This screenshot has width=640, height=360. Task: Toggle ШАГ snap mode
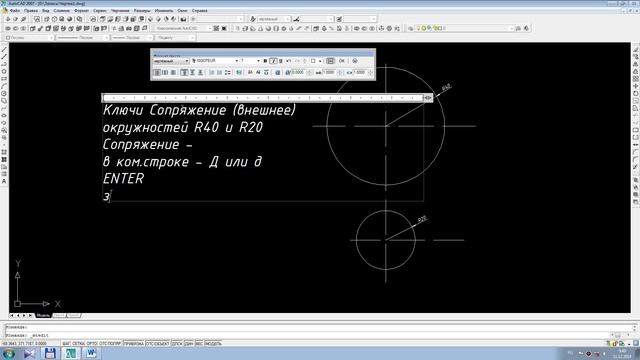point(67,344)
